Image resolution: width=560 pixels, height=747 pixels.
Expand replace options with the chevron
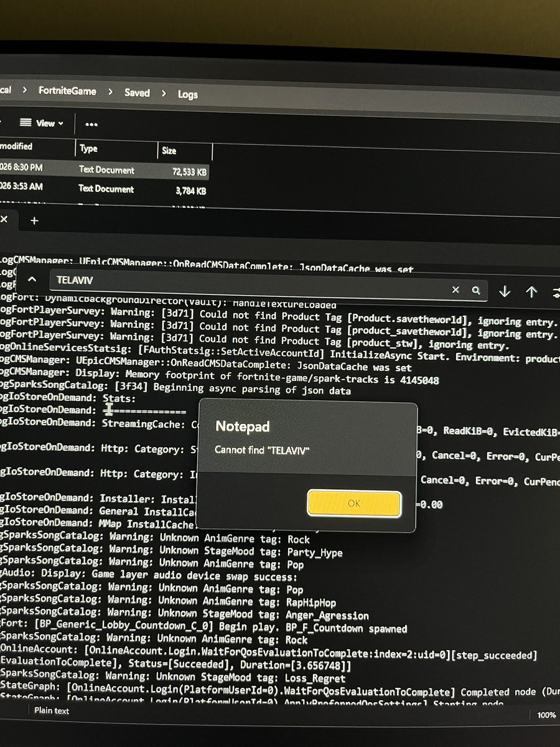point(32,280)
